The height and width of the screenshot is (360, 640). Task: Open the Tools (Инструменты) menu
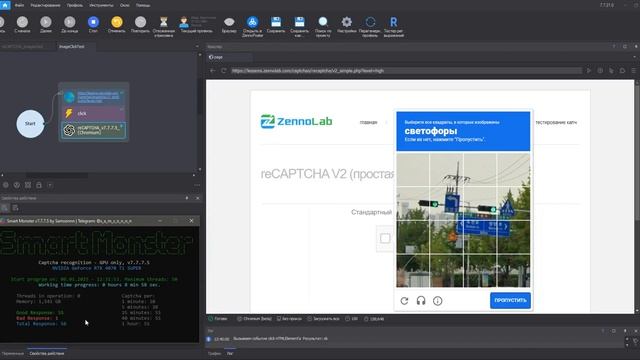(101, 5)
